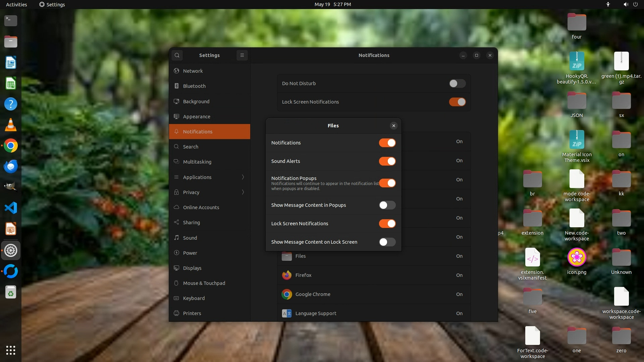
Task: Click the search icon in Settings header
Action: [x=177, y=55]
